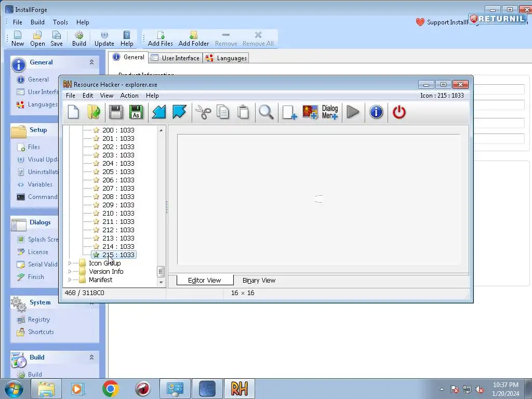Open info via blue i icon
Screen dimensions: 532x399
[376, 112]
